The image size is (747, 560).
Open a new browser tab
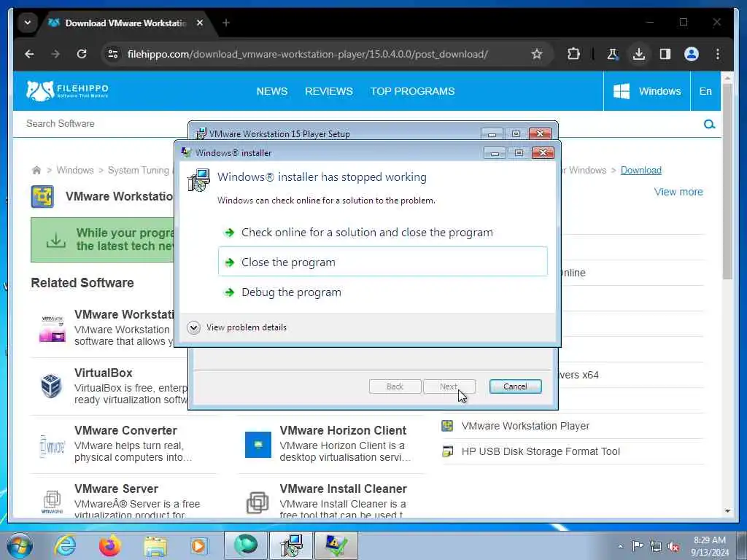click(x=226, y=23)
